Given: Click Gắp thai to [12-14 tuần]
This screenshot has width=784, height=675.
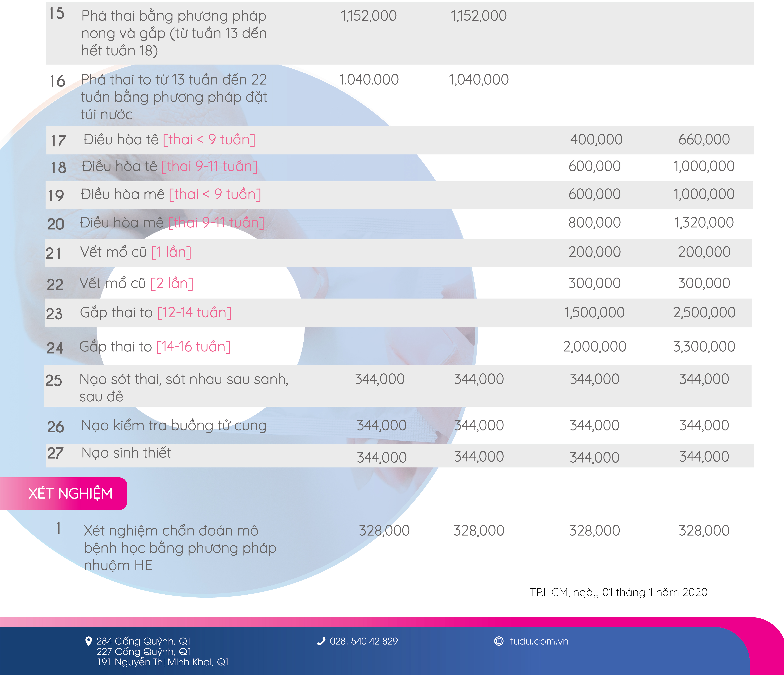Looking at the screenshot, I should point(156,313).
